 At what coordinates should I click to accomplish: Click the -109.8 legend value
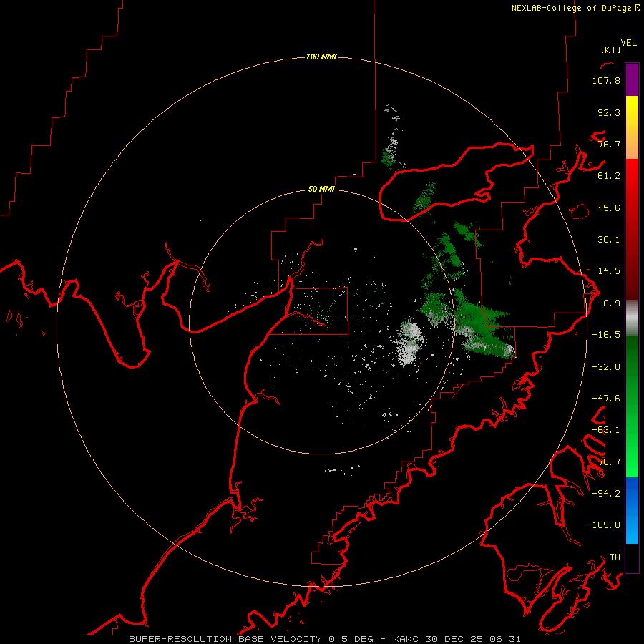pos(603,525)
